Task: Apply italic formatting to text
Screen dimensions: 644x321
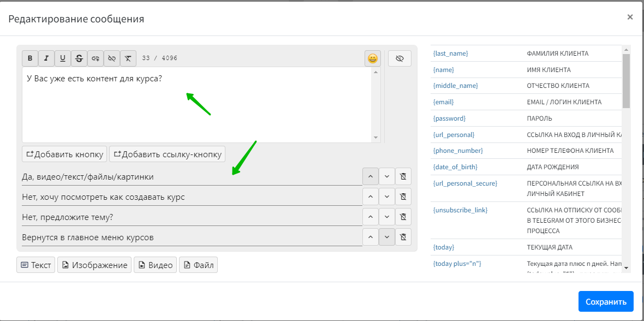Action: click(x=46, y=58)
